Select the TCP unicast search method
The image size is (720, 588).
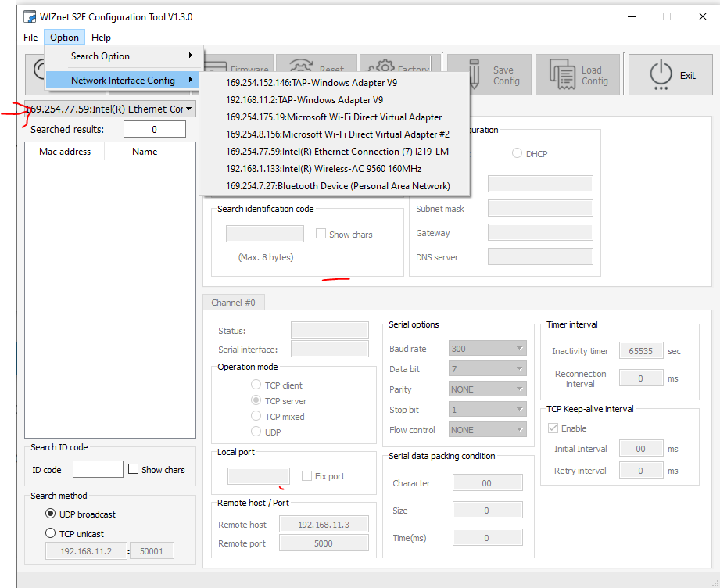(51, 533)
